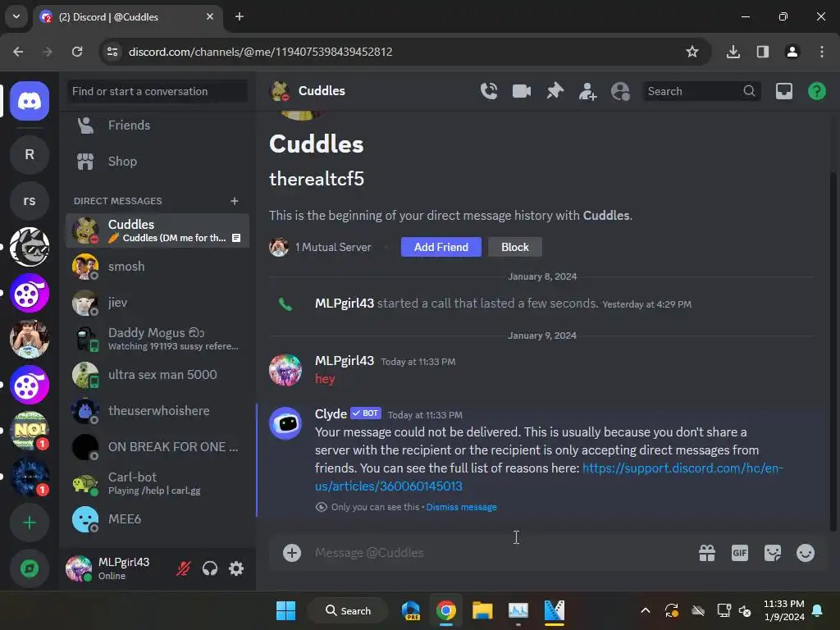Unmute the microphone in user panel
The image size is (840, 630).
(183, 568)
